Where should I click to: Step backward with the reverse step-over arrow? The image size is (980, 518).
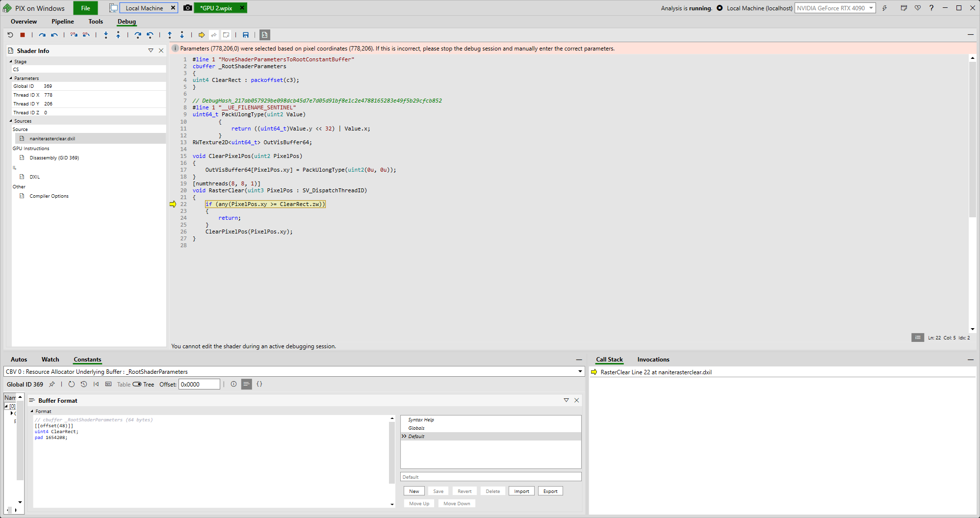54,35
